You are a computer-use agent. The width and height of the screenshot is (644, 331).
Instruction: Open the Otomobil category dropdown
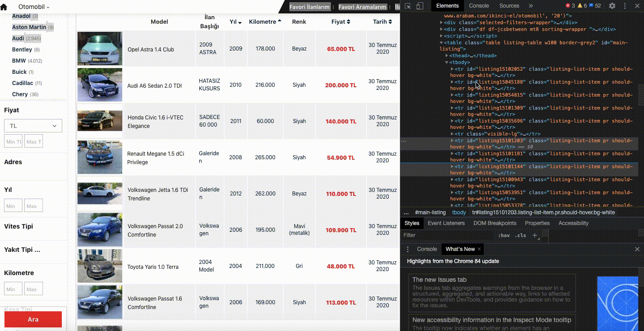pos(34,7)
